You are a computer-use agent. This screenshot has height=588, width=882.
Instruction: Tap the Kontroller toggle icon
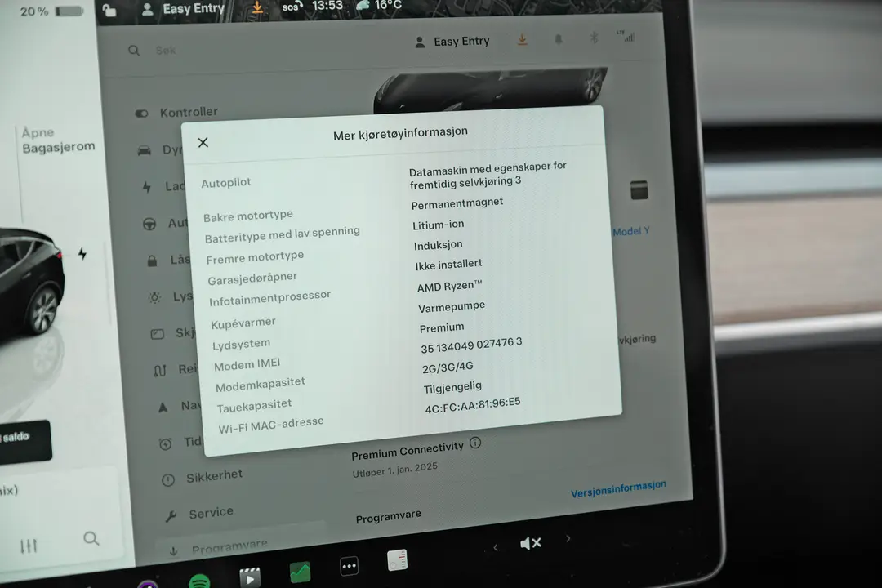click(141, 114)
